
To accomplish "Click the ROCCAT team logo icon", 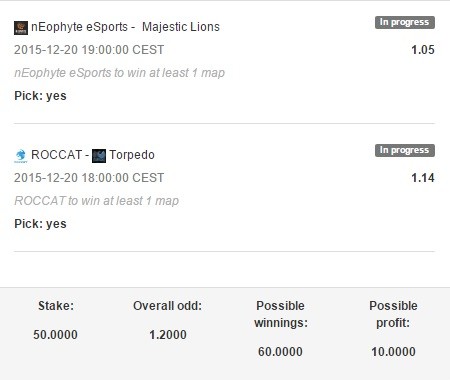I will [21, 156].
